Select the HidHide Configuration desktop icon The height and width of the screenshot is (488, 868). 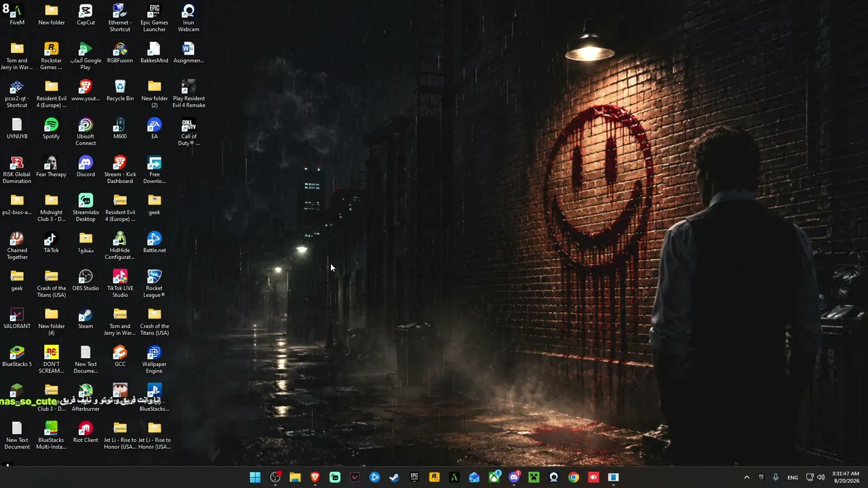coord(120,245)
